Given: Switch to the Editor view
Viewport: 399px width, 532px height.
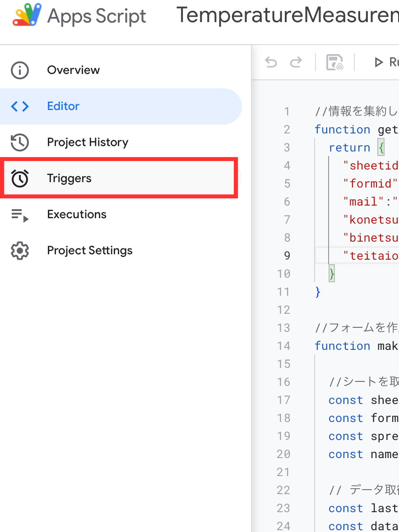Looking at the screenshot, I should point(63,106).
